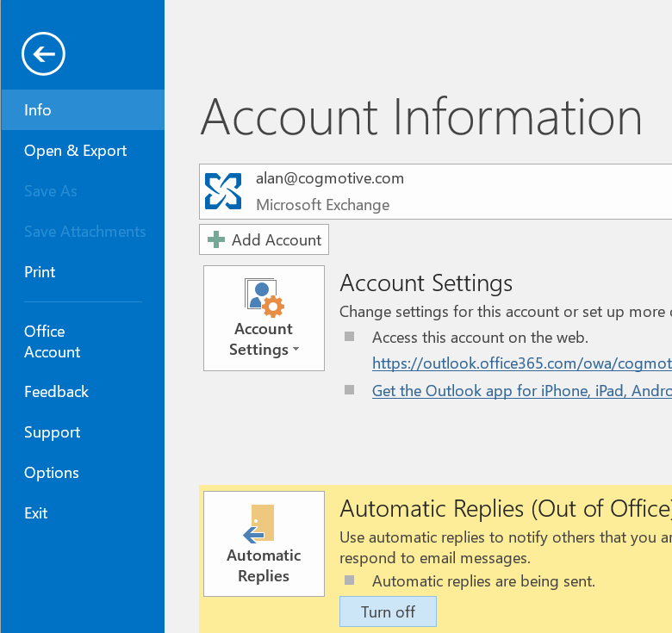This screenshot has height=633, width=672.
Task: Open the Support section
Action: 52,432
